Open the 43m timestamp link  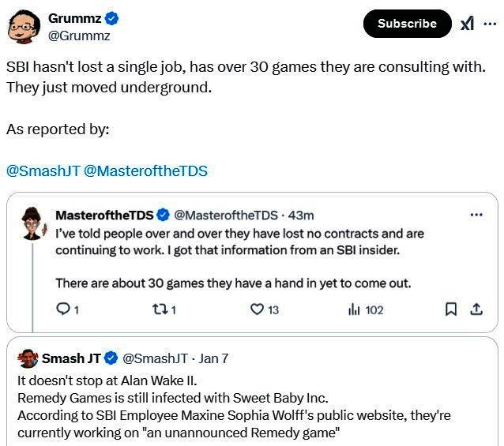[x=302, y=215]
